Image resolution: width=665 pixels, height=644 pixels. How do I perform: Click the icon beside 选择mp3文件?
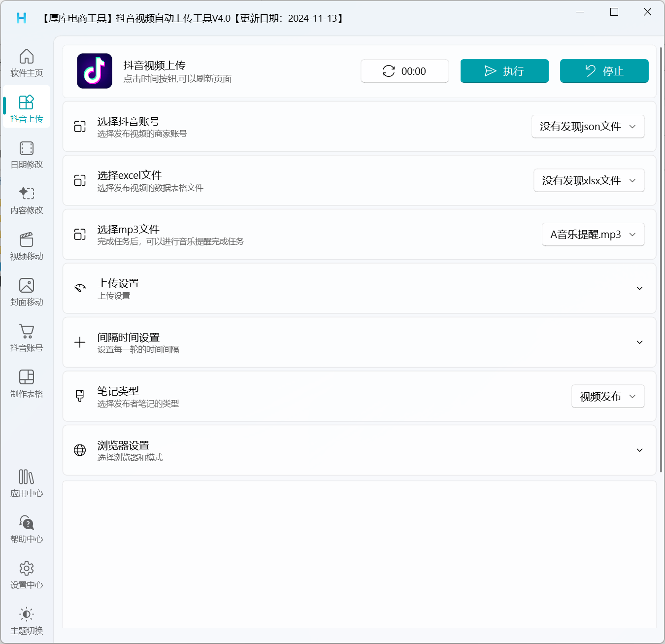pyautogui.click(x=80, y=235)
